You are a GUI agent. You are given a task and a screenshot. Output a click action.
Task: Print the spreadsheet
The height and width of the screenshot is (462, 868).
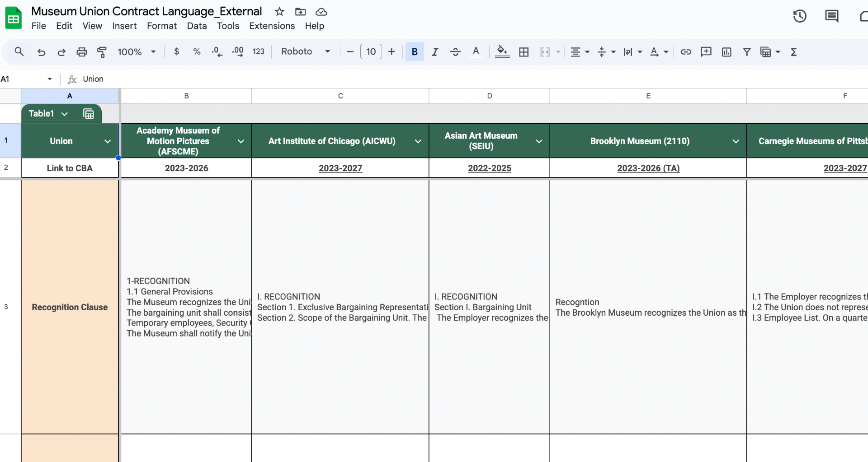[x=82, y=52]
